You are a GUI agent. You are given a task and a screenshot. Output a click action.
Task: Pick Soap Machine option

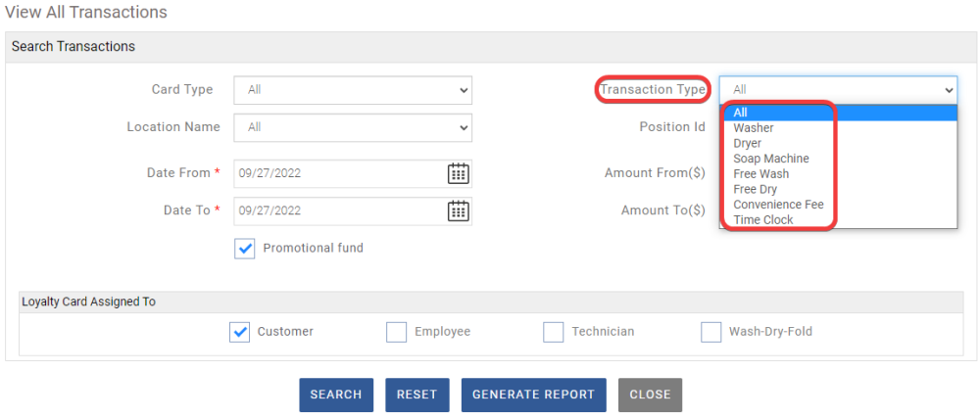(x=771, y=159)
